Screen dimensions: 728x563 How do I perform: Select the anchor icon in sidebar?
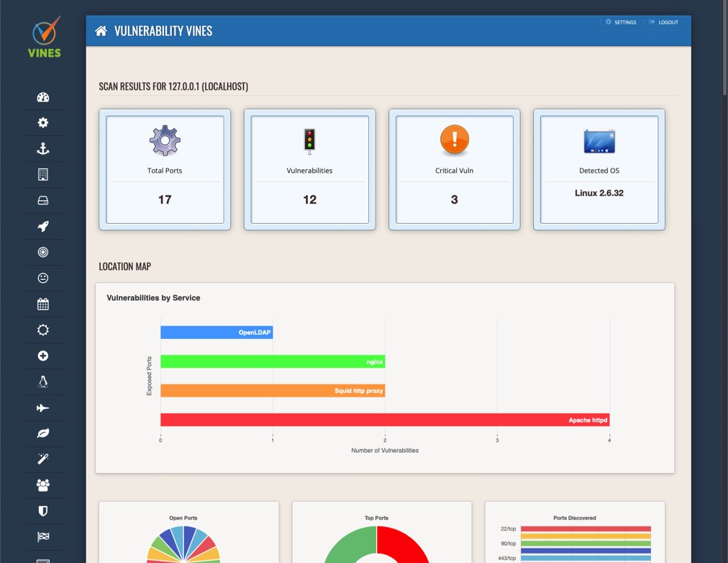[43, 148]
